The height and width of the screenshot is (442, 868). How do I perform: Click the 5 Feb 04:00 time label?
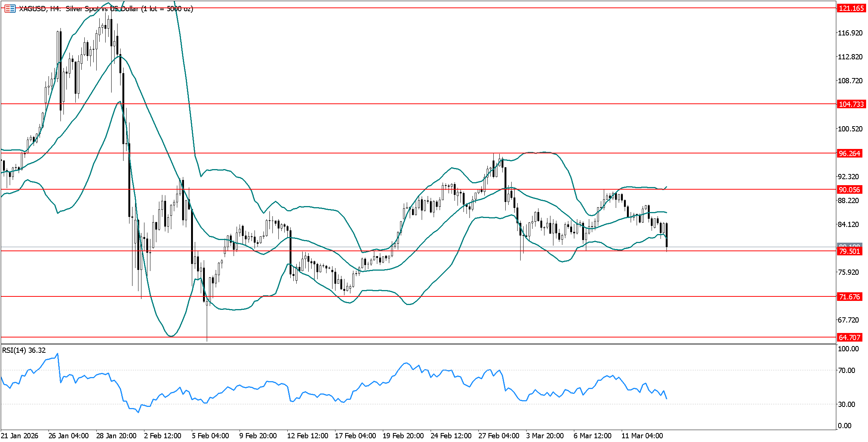(210, 436)
